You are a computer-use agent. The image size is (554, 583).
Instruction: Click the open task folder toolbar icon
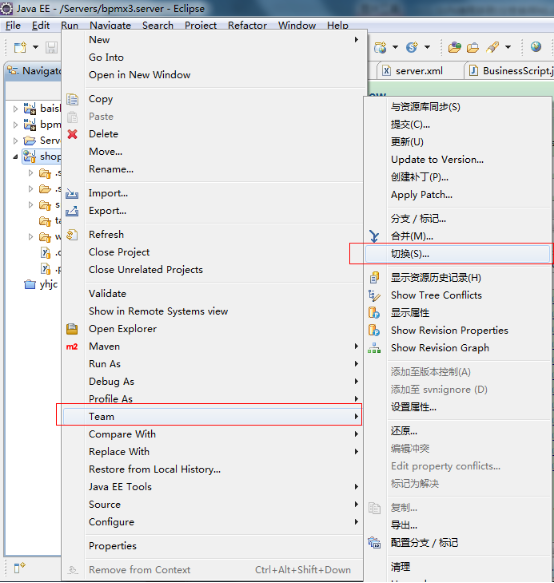[473, 47]
